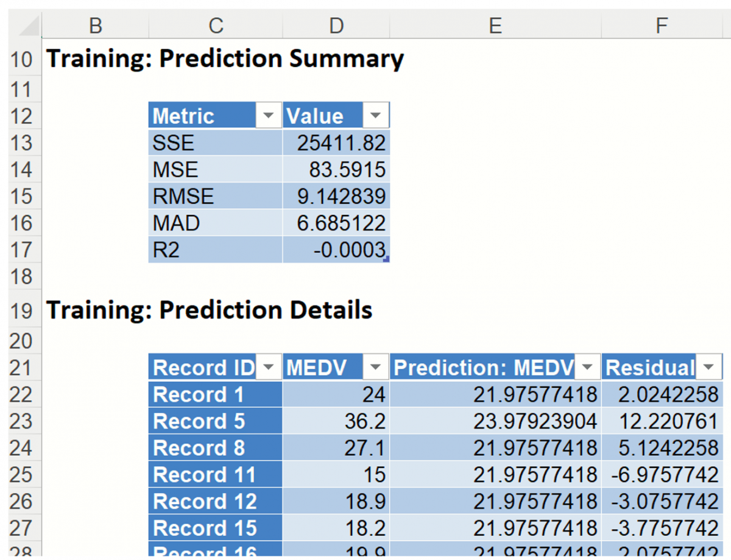Click the Training: Prediction Summary heading
Image resolution: width=731 pixels, height=560 pixels.
225,58
